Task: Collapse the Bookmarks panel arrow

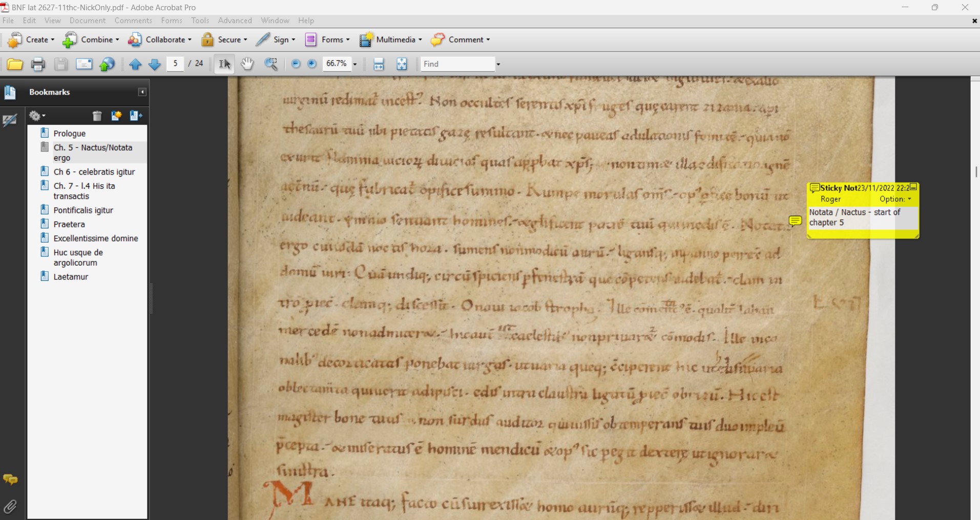Action: [142, 92]
